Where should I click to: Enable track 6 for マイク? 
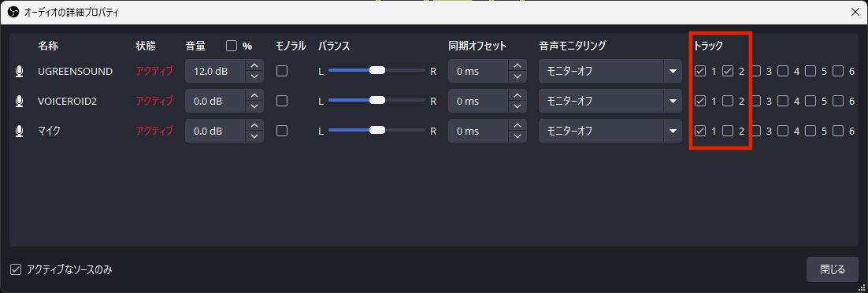pos(838,131)
